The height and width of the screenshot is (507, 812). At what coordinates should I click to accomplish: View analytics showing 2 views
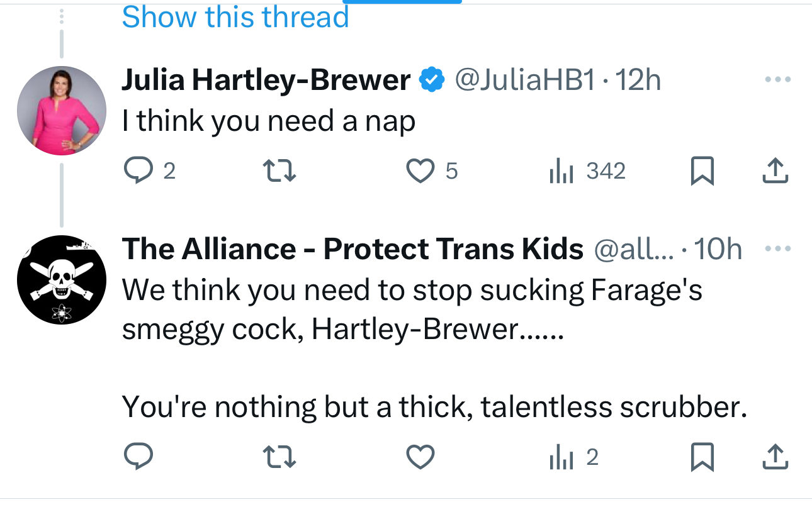561,457
